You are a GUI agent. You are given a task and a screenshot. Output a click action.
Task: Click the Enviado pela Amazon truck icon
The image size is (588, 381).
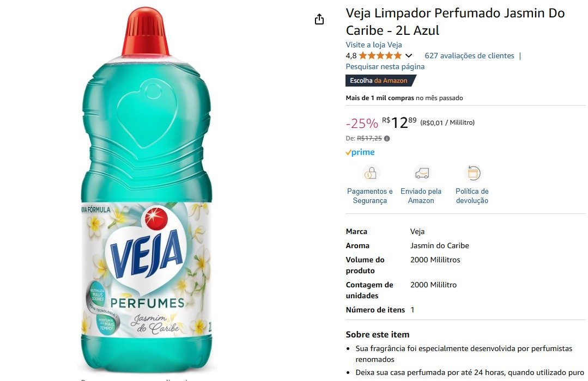pyautogui.click(x=421, y=174)
